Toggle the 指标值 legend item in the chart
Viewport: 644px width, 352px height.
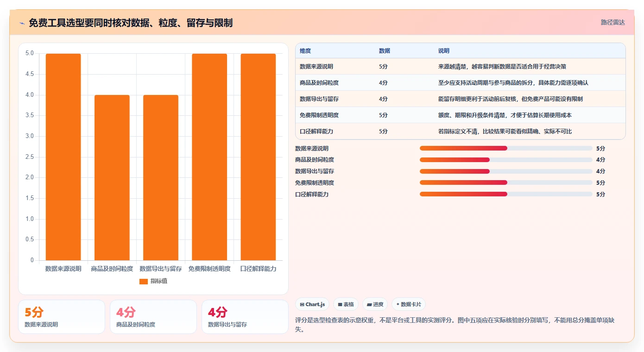(153, 281)
